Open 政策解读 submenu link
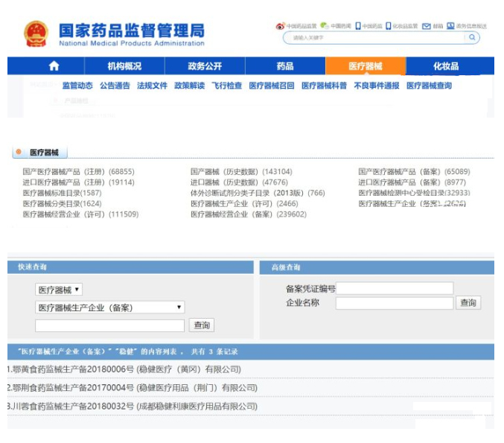Image resolution: width=504 pixels, height=443 pixels. (189, 86)
